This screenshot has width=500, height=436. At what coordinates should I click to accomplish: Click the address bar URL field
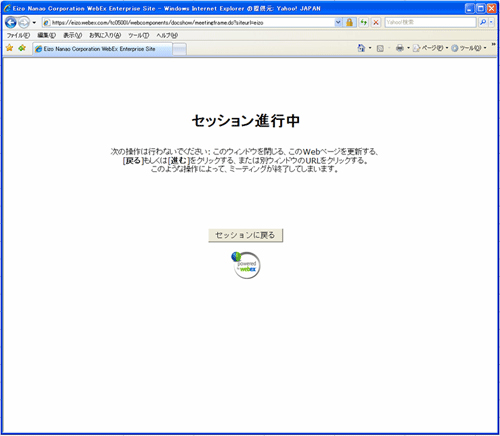(189, 22)
